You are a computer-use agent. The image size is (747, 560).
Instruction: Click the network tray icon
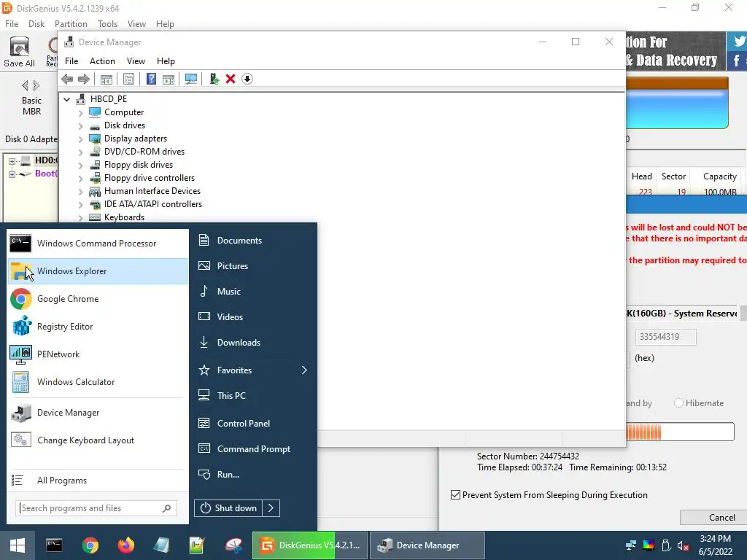click(631, 545)
